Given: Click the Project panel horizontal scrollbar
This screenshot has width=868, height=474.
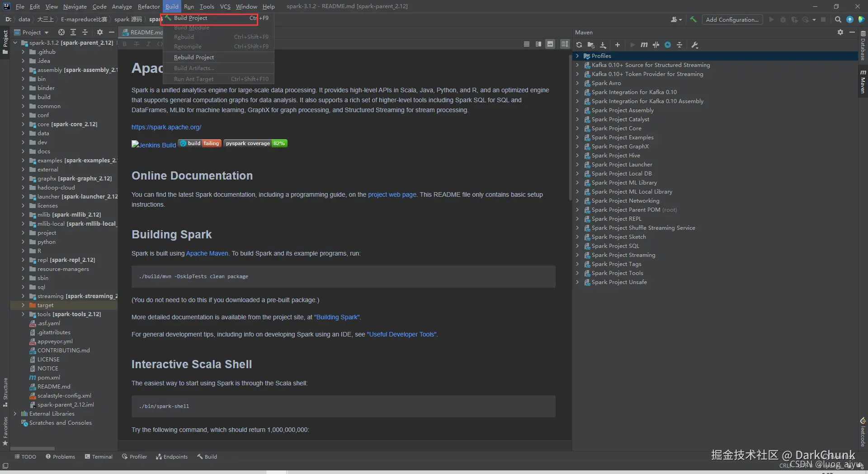Looking at the screenshot, I should click(33, 448).
